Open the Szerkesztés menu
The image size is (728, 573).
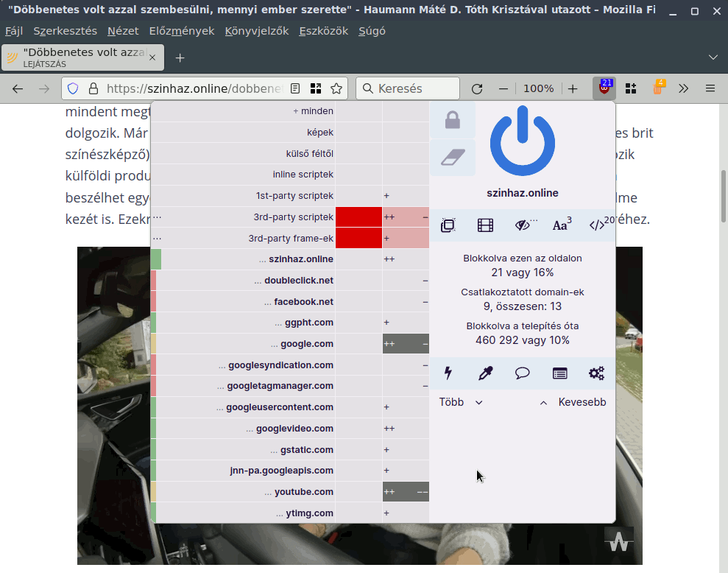click(65, 31)
